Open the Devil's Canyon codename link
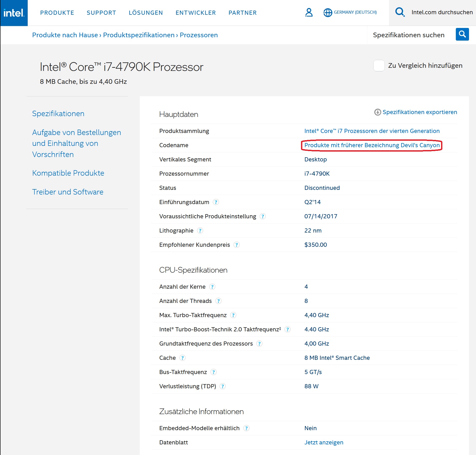 (x=372, y=145)
